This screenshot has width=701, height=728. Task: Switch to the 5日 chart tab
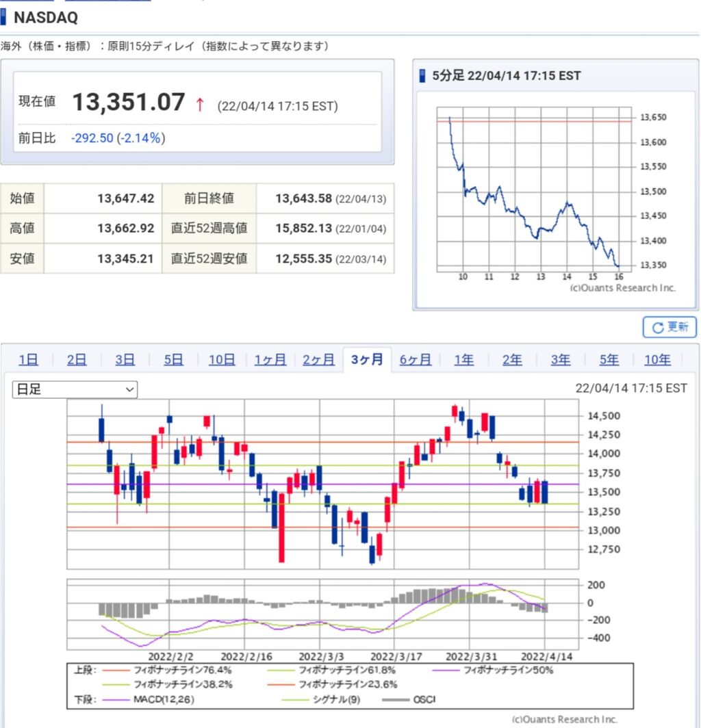coord(173,359)
